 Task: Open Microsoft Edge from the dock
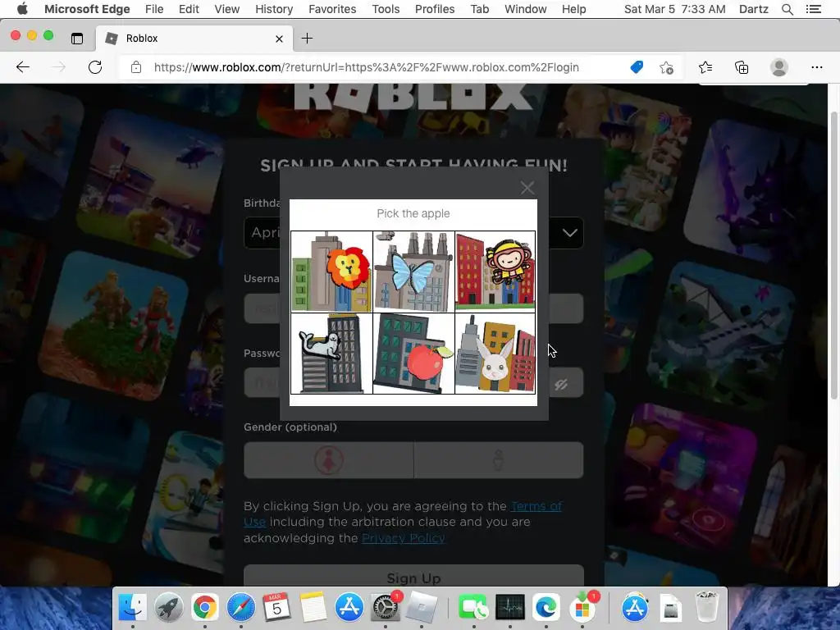[x=546, y=608]
